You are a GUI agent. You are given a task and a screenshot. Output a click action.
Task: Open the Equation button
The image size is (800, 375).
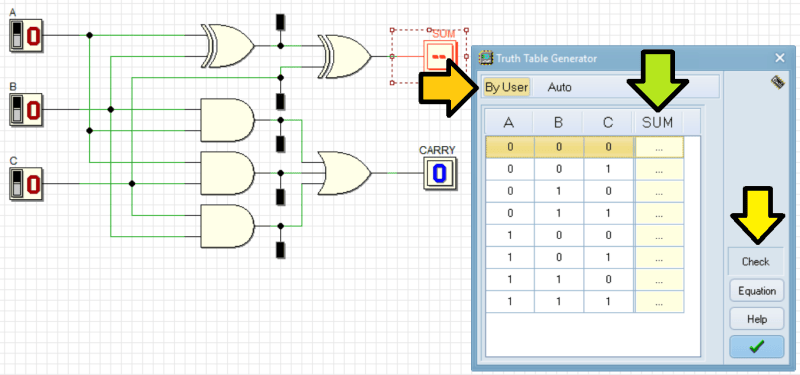[x=757, y=291]
